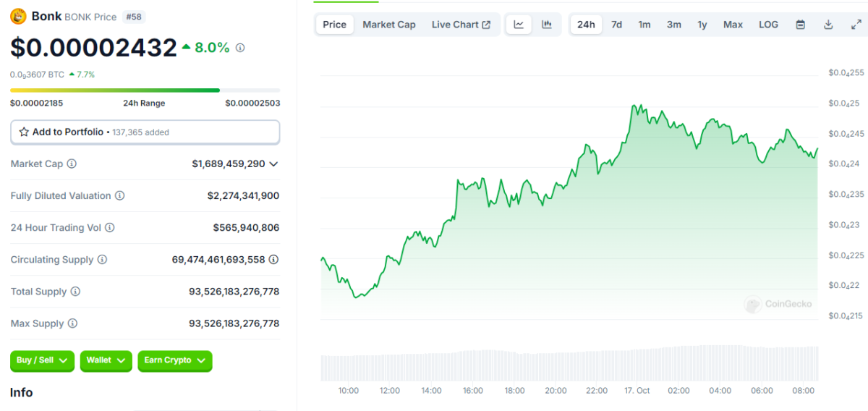Click the Total Supply value 93,526,183,276,778
This screenshot has width=868, height=411.
[x=234, y=292]
